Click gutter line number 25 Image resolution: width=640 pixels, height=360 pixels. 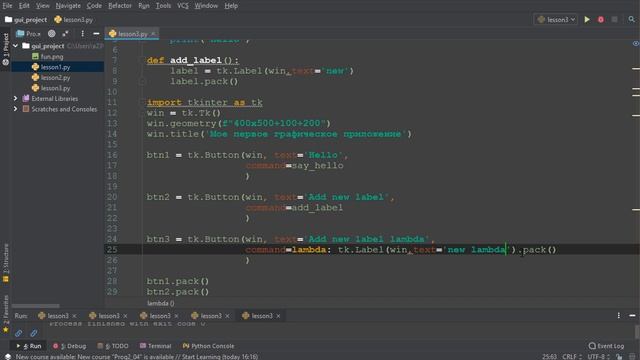(x=112, y=249)
